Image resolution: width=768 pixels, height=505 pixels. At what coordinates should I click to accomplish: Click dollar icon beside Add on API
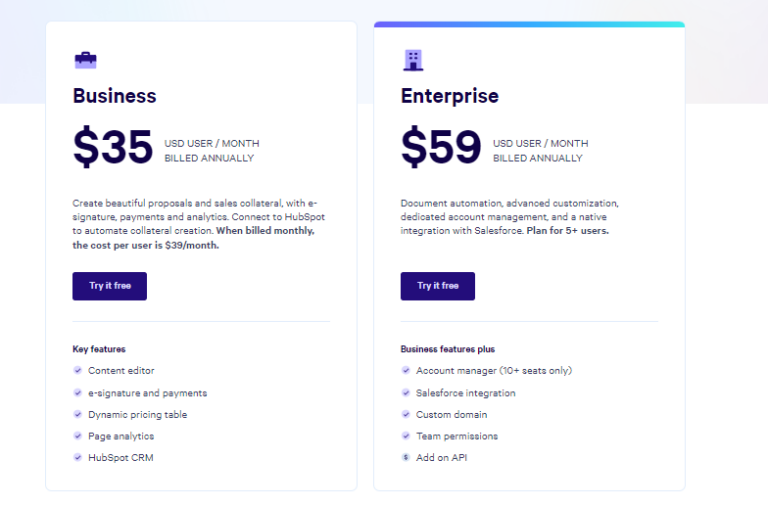[x=406, y=457]
